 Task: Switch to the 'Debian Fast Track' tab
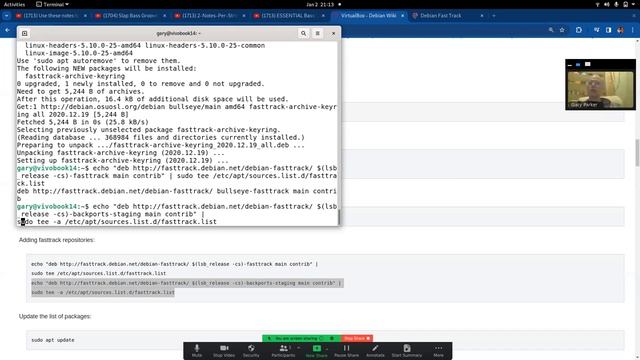[447, 16]
